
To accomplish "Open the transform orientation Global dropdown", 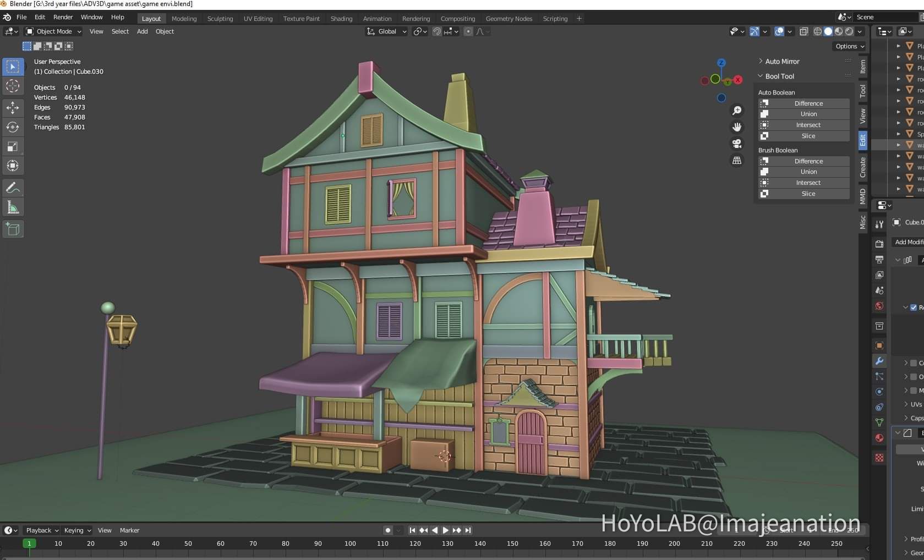I will click(x=386, y=31).
